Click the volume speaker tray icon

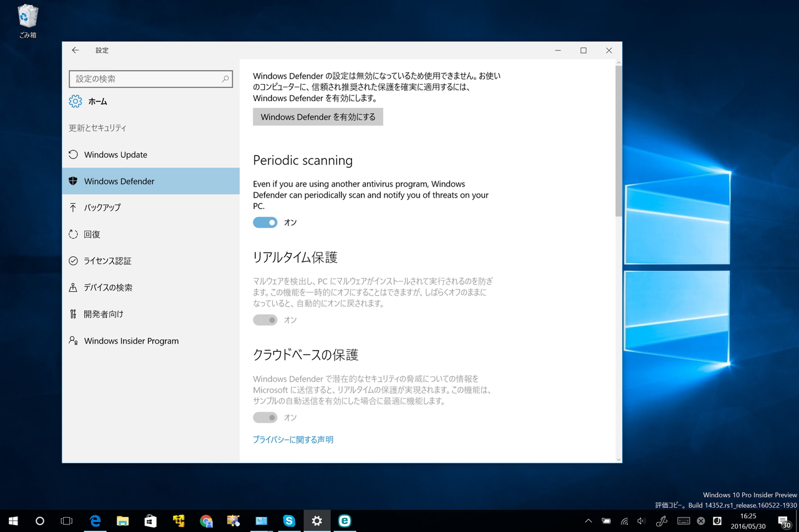[642, 521]
